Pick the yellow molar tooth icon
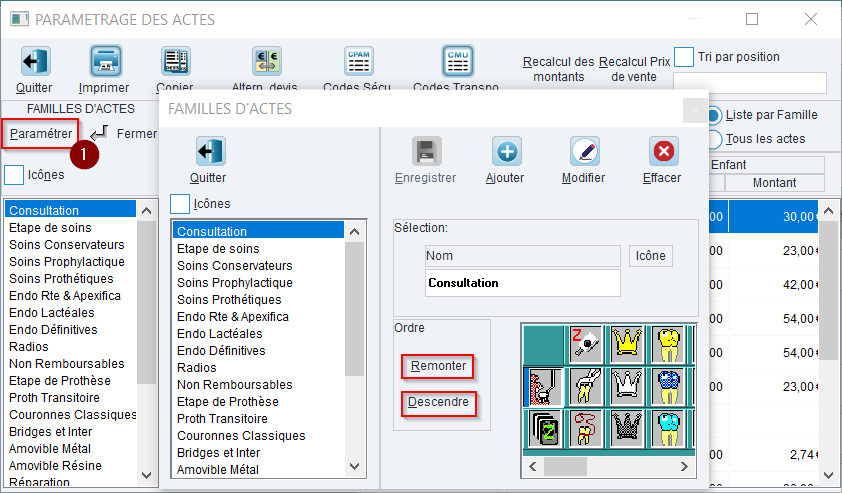Screen dimensions: 842x493 coord(669,344)
